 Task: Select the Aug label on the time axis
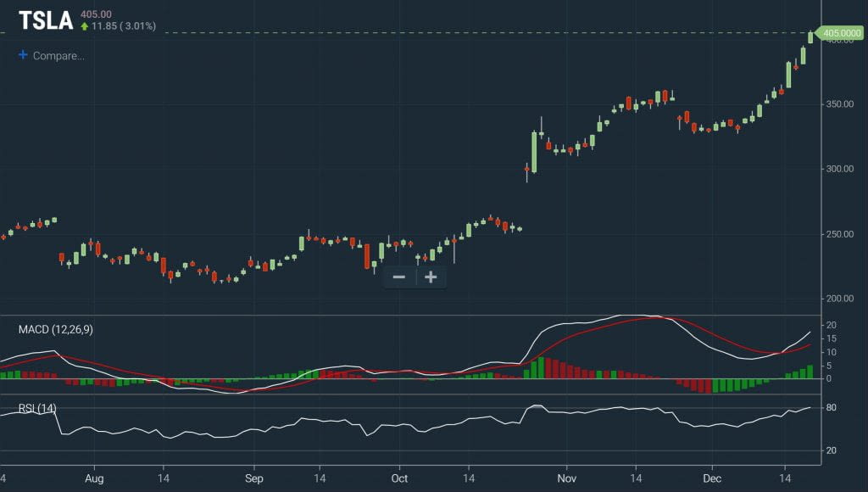click(94, 478)
